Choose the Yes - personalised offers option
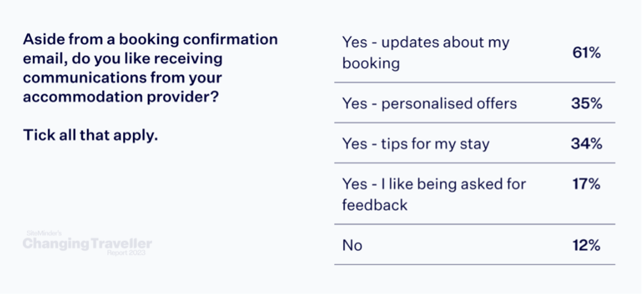The width and height of the screenshot is (644, 295). [x=429, y=103]
